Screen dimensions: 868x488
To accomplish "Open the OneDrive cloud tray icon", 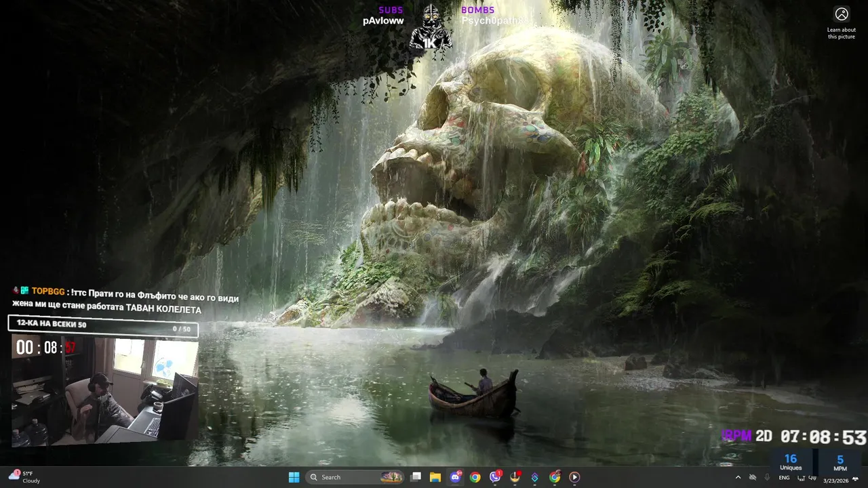I will (753, 478).
